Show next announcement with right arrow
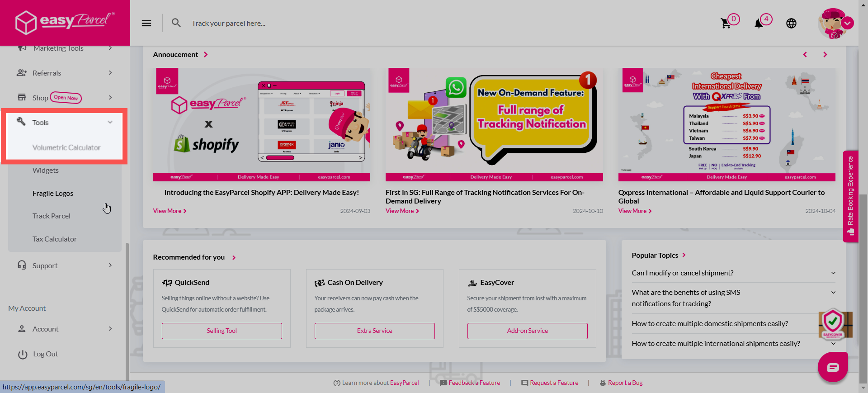 point(825,55)
